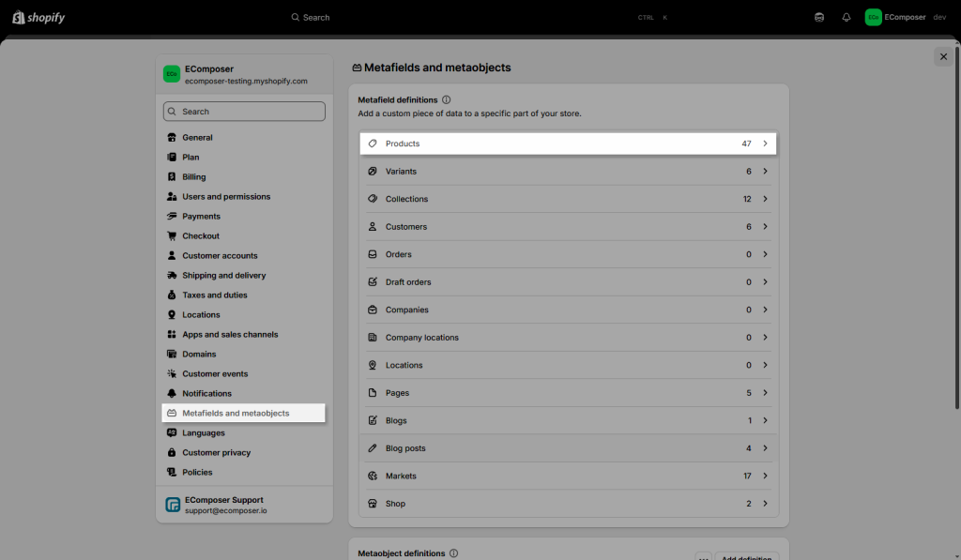Open Notifications settings in sidebar
Image resolution: width=961 pixels, height=560 pixels.
pyautogui.click(x=243, y=393)
